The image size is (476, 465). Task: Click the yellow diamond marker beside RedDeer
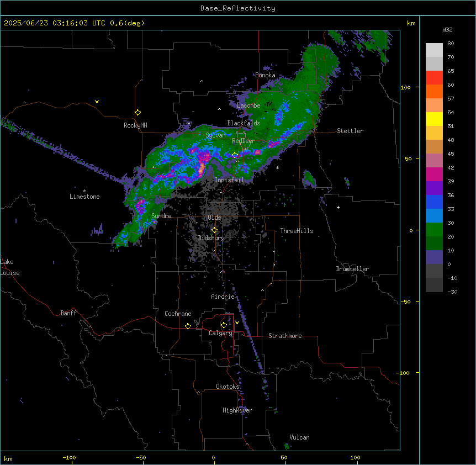tap(235, 155)
